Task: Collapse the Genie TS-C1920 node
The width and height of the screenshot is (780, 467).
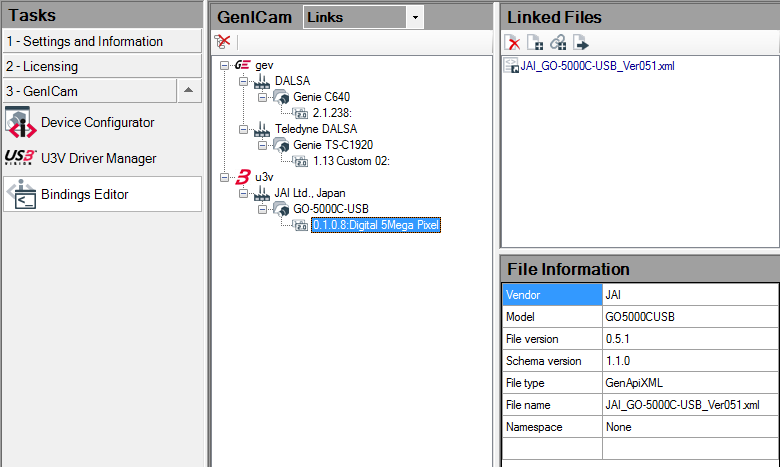Action: coord(262,145)
